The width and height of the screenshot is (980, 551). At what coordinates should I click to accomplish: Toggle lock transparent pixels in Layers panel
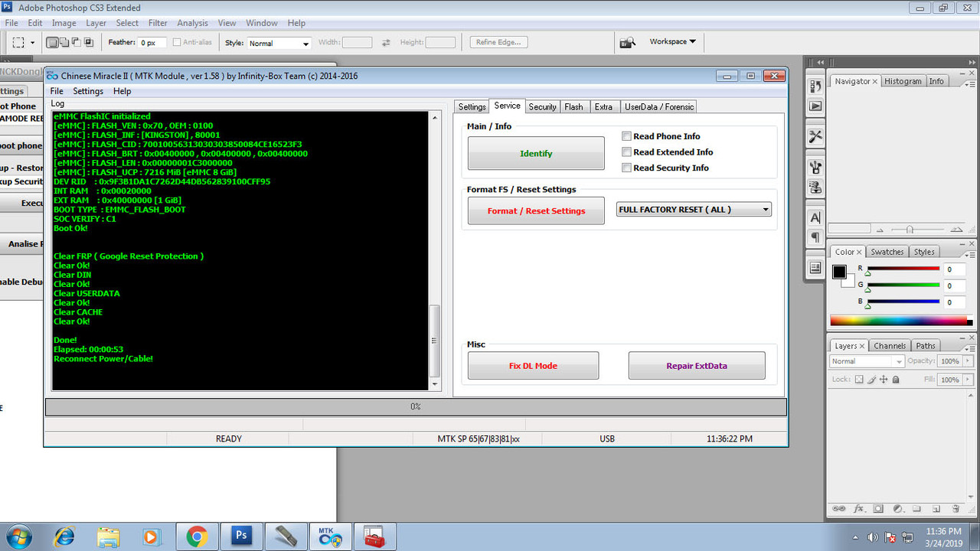pos(859,380)
